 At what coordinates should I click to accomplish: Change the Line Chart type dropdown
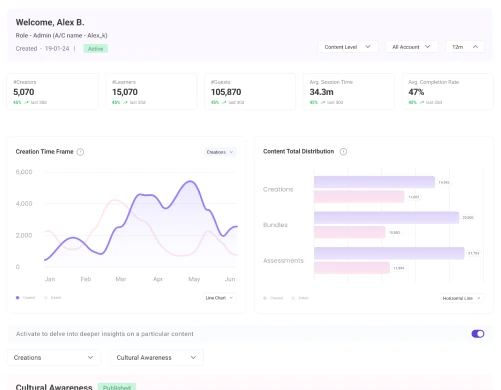pos(220,298)
